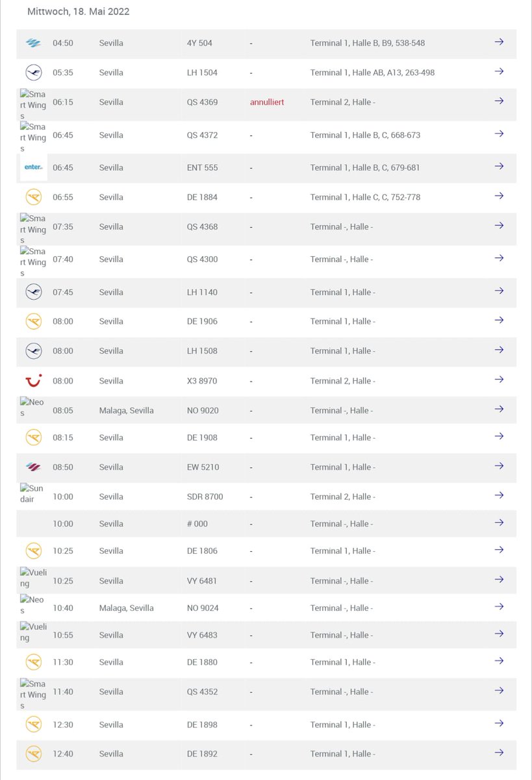Click the TUI logo for flight X3 8970
The height and width of the screenshot is (780, 532).
click(x=33, y=380)
